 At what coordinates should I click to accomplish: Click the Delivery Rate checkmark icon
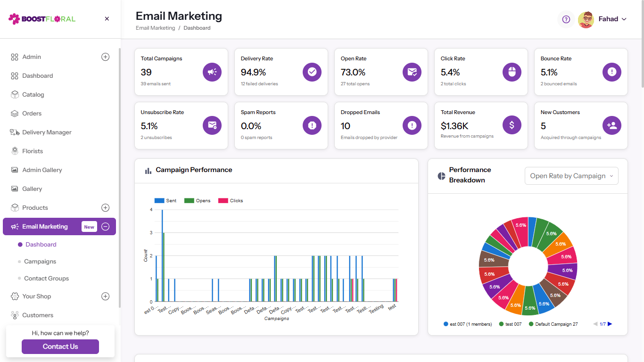pyautogui.click(x=312, y=72)
